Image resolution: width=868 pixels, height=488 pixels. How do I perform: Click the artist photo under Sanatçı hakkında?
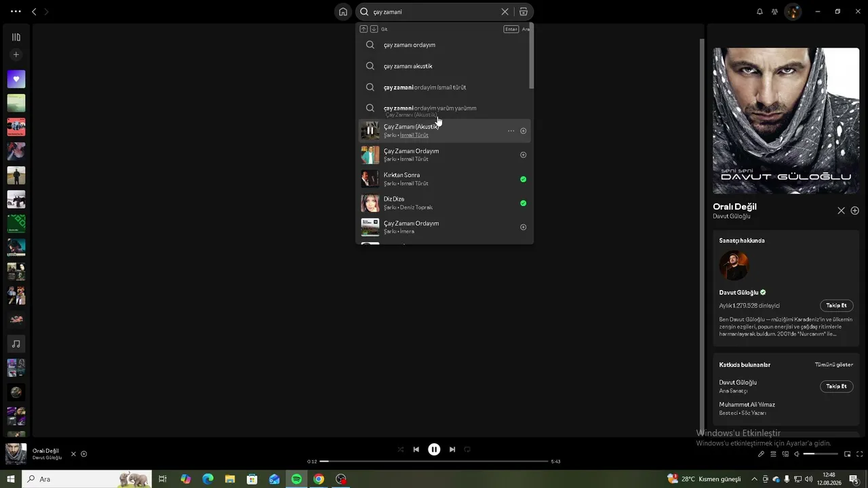pos(734,266)
